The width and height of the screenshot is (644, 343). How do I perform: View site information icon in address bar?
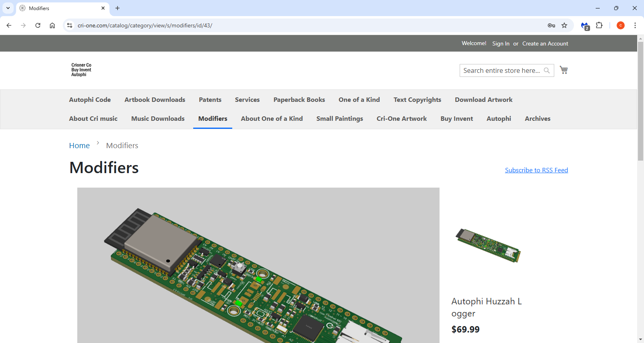coord(70,25)
